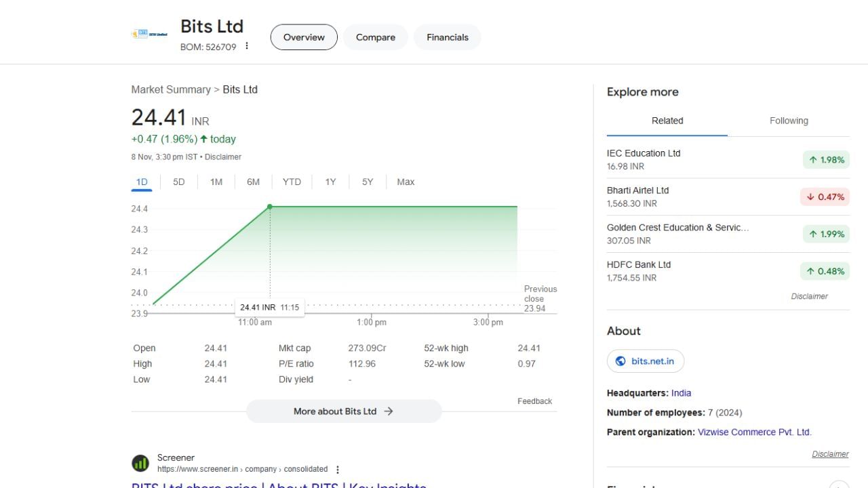Click the 1.99% change badge for Golden Crest
868x488 pixels.
pyautogui.click(x=825, y=235)
